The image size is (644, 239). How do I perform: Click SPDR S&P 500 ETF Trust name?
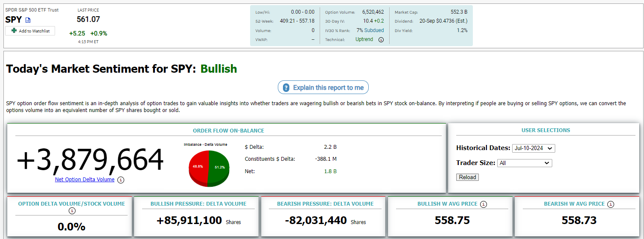[x=32, y=10]
